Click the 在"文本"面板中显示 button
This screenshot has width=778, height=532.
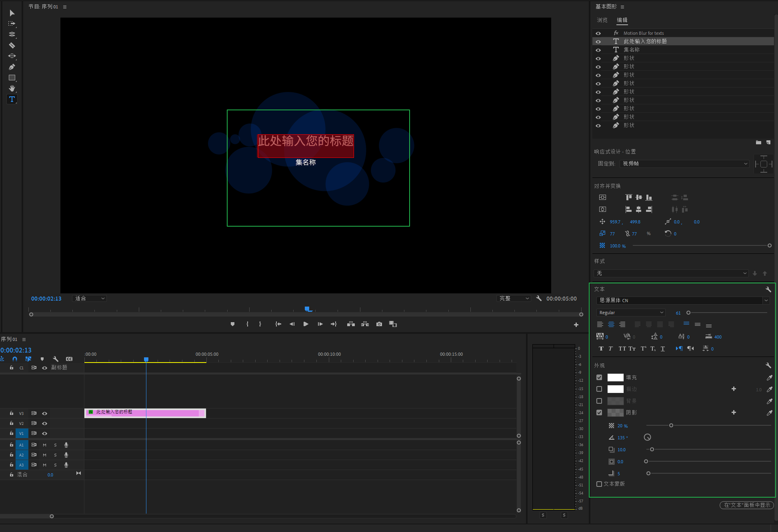[746, 505]
